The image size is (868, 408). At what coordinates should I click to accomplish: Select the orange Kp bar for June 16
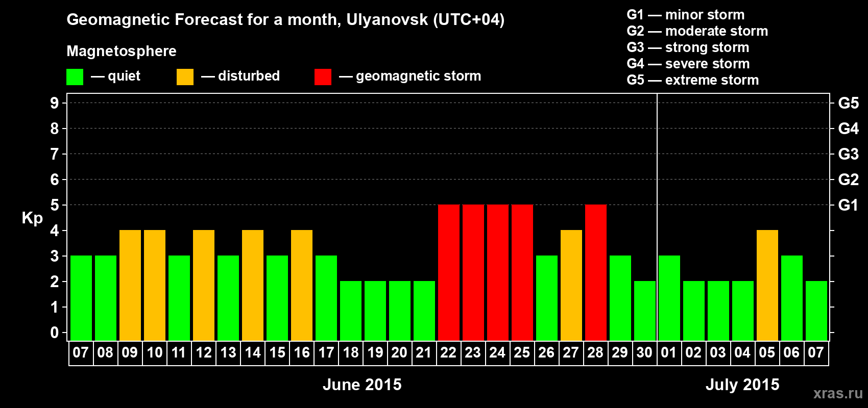click(302, 286)
